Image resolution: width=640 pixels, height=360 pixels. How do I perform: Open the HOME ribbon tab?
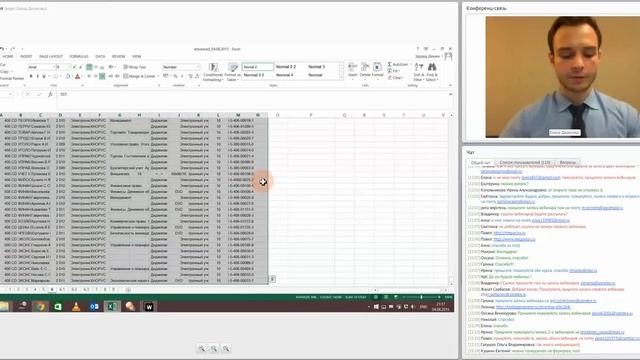click(x=8, y=56)
